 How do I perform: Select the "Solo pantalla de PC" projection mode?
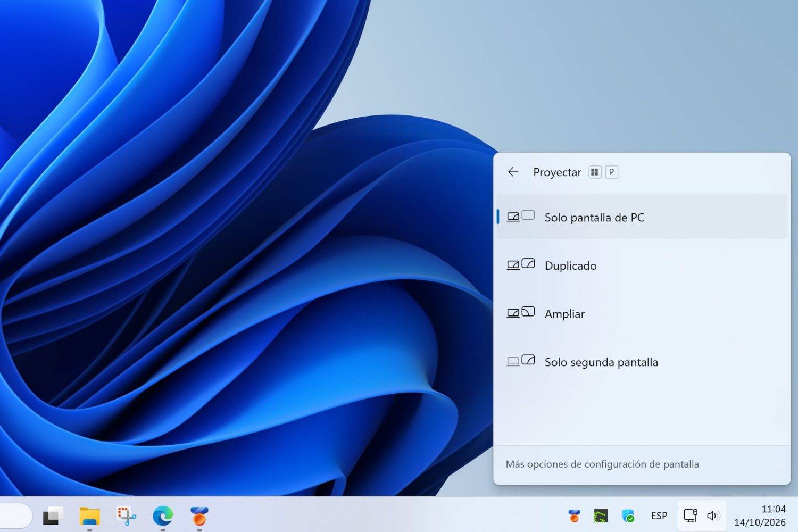(x=642, y=217)
